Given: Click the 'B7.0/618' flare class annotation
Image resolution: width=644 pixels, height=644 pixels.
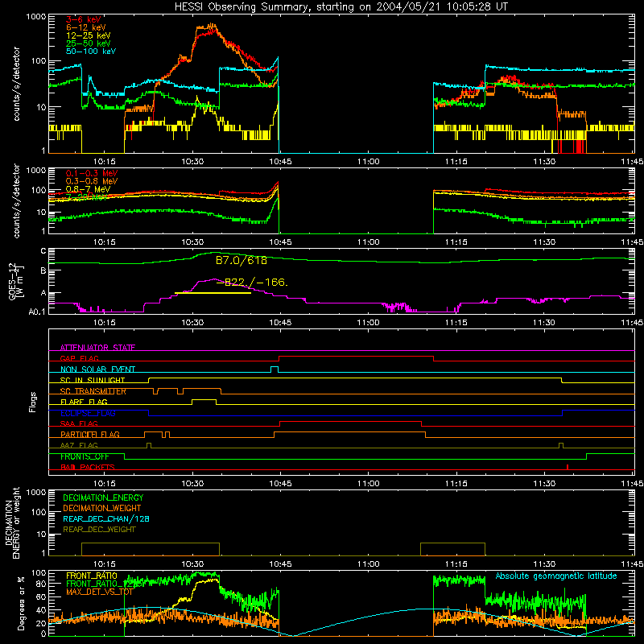Looking at the screenshot, I should pos(241,260).
